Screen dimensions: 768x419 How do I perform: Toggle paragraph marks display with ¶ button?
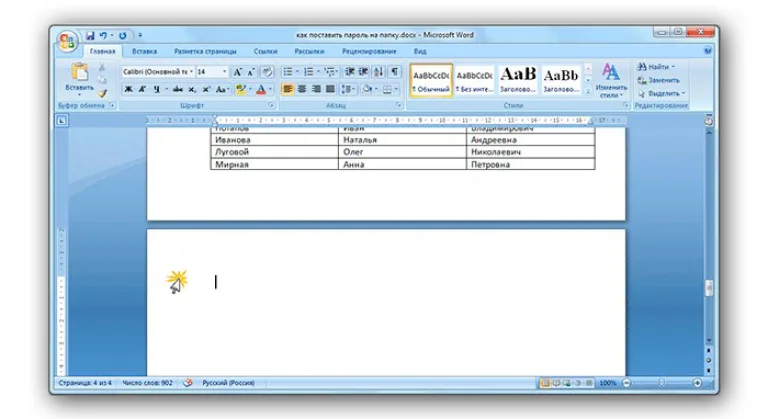(394, 72)
